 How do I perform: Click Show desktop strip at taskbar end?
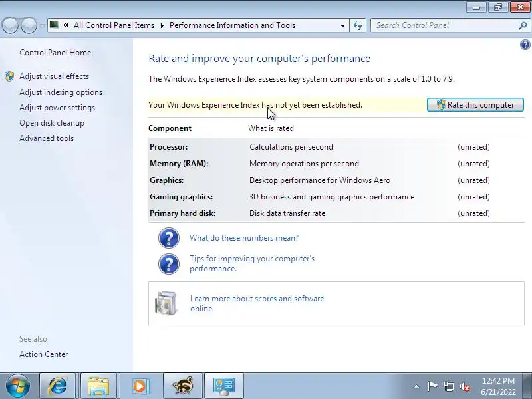529,386
